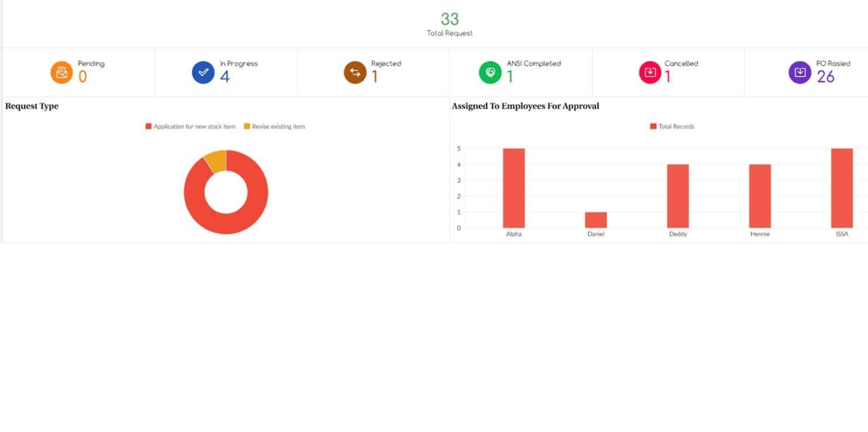Image resolution: width=868 pixels, height=432 pixels.
Task: Click the Total Request label
Action: [x=450, y=33]
